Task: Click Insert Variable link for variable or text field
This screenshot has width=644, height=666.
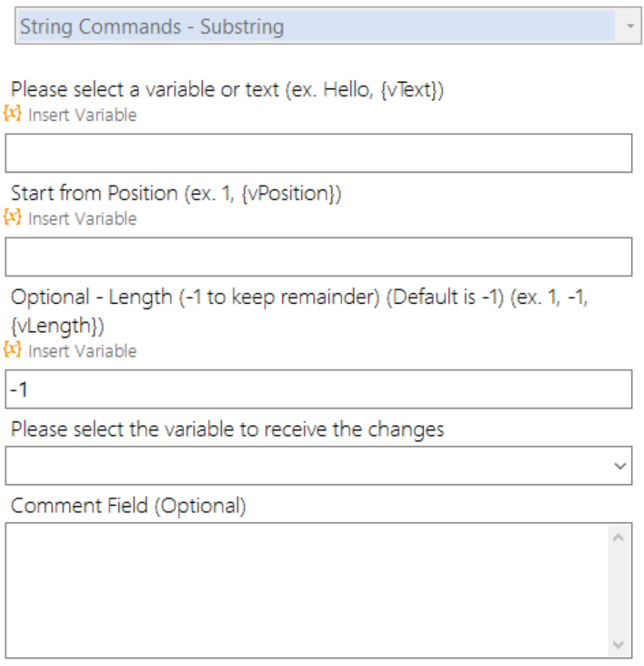Action: coord(83,115)
